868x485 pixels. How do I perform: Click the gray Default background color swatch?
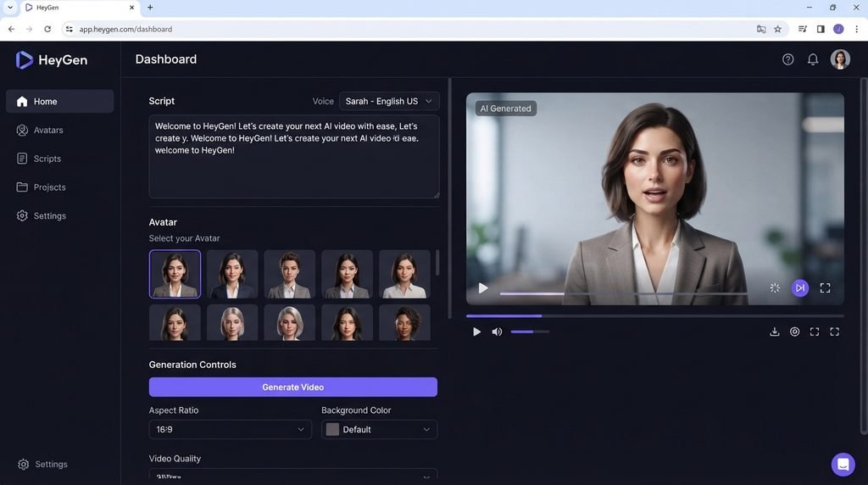pos(332,429)
